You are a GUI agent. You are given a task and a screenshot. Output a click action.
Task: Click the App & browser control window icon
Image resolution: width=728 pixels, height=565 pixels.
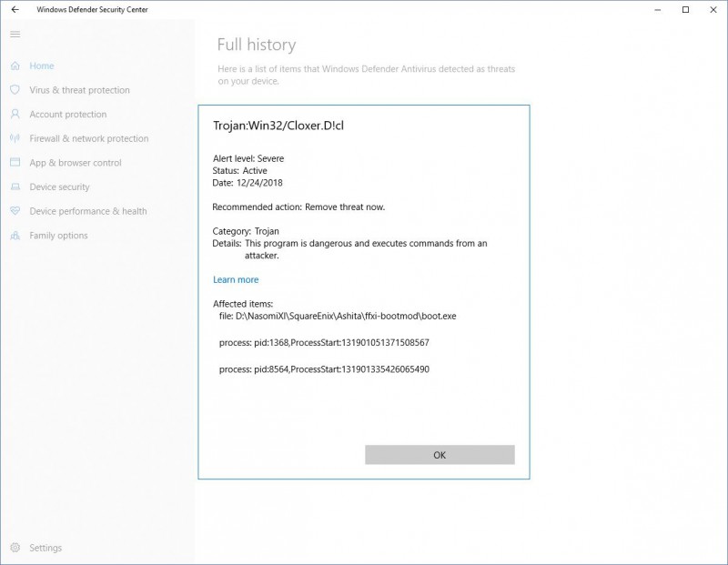(15, 163)
